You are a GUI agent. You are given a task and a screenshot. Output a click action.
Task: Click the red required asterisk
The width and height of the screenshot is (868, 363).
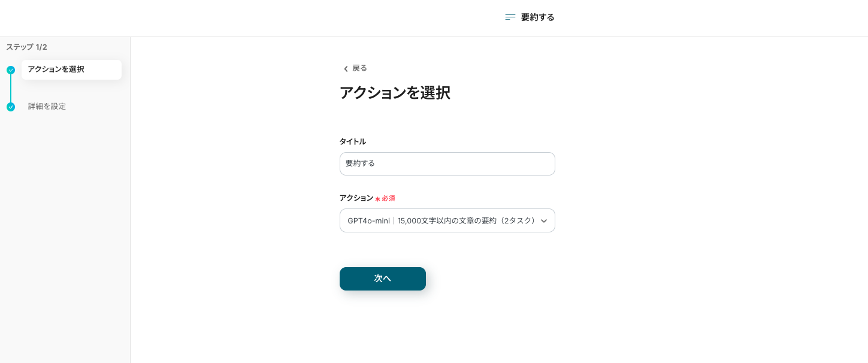tap(377, 199)
